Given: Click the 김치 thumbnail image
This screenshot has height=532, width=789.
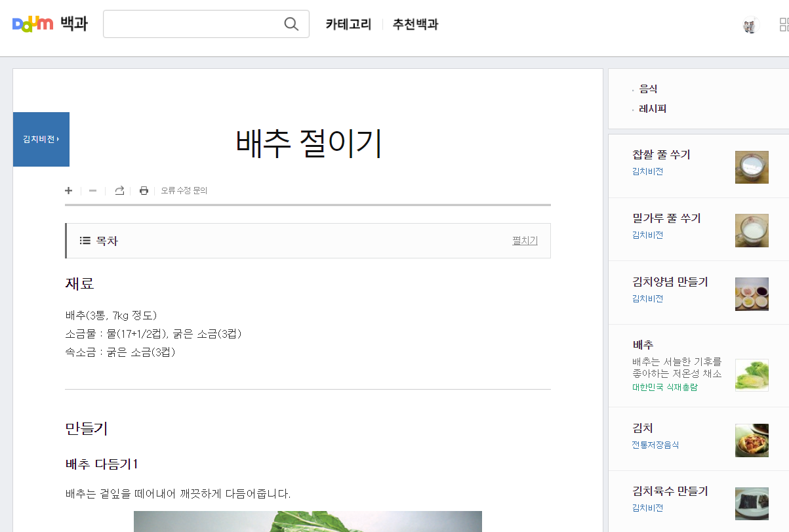Looking at the screenshot, I should pos(752,440).
